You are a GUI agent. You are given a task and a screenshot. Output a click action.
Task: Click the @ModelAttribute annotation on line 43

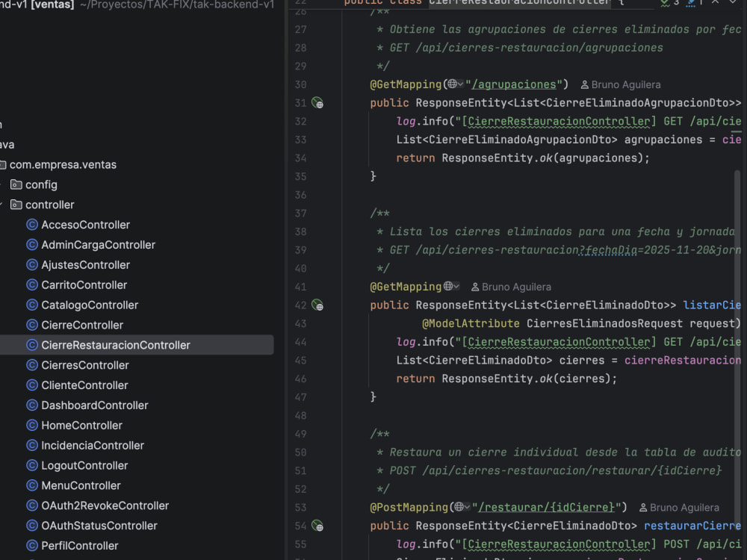point(471,323)
